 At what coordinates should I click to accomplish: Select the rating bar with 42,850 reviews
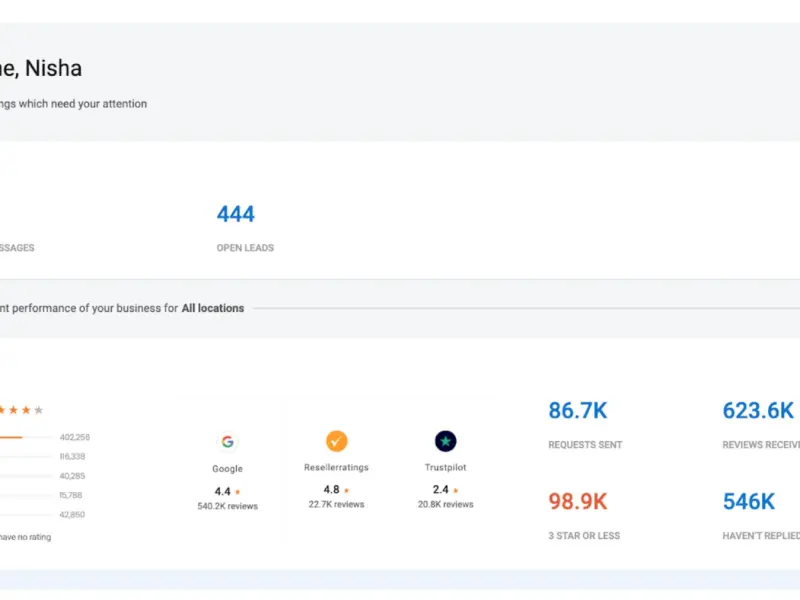(25, 514)
